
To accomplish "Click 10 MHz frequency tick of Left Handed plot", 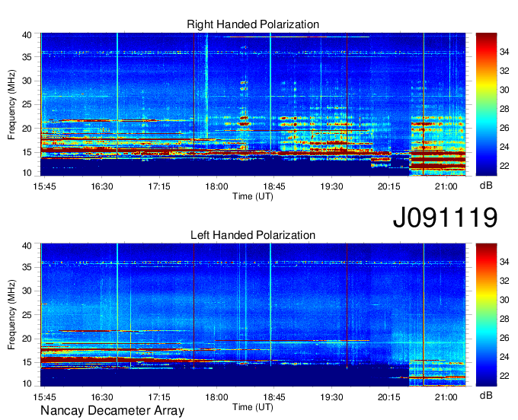I will pyautogui.click(x=27, y=383).
